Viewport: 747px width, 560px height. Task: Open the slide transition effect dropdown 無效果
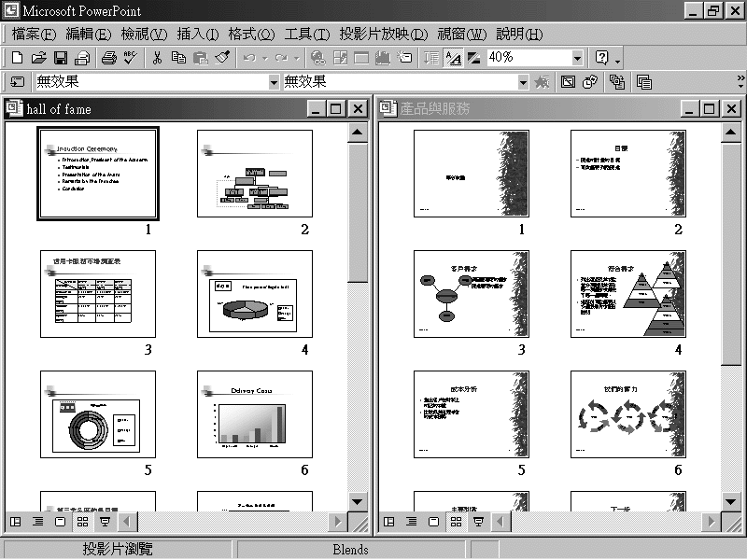tap(274, 82)
